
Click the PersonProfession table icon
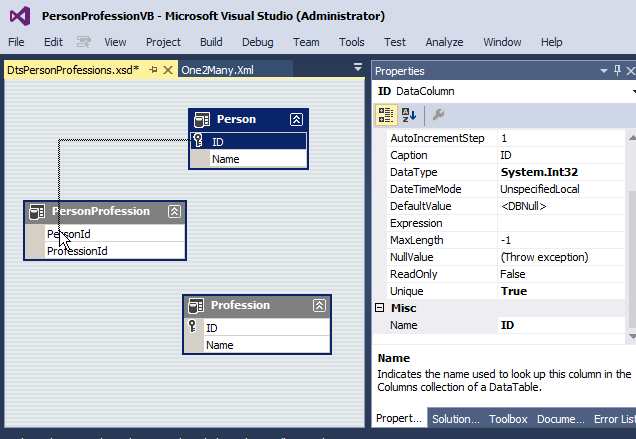tap(37, 212)
